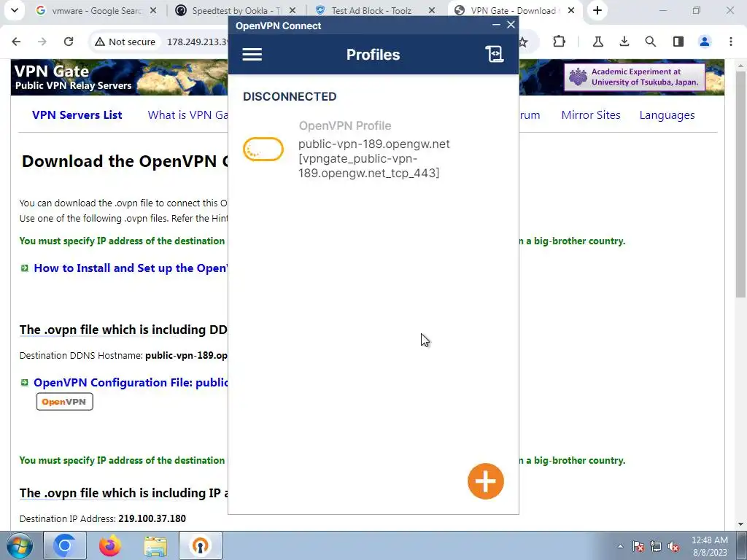Go forward in Chrome

point(42,42)
